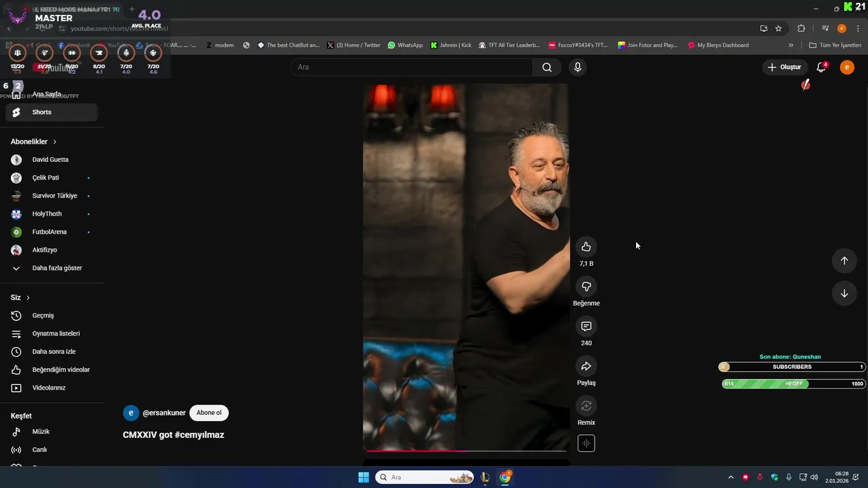
Task: Like the short with thumbs-up button
Action: tap(586, 247)
